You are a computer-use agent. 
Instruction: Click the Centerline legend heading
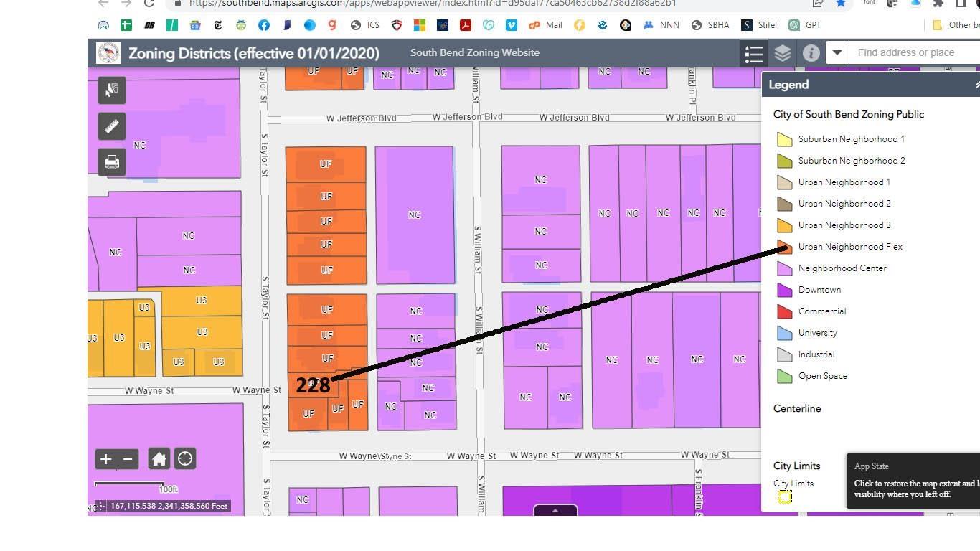pyautogui.click(x=797, y=408)
